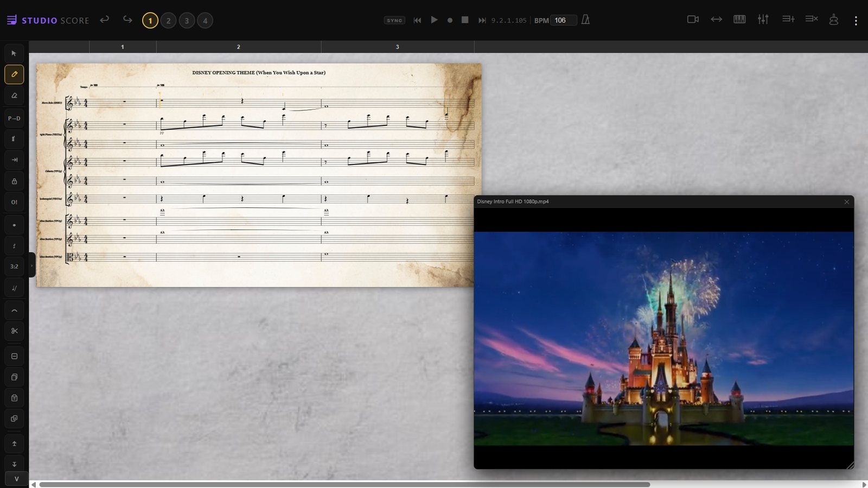Click the Disney Intro Full HD 1080p.mp4 title

tap(513, 201)
